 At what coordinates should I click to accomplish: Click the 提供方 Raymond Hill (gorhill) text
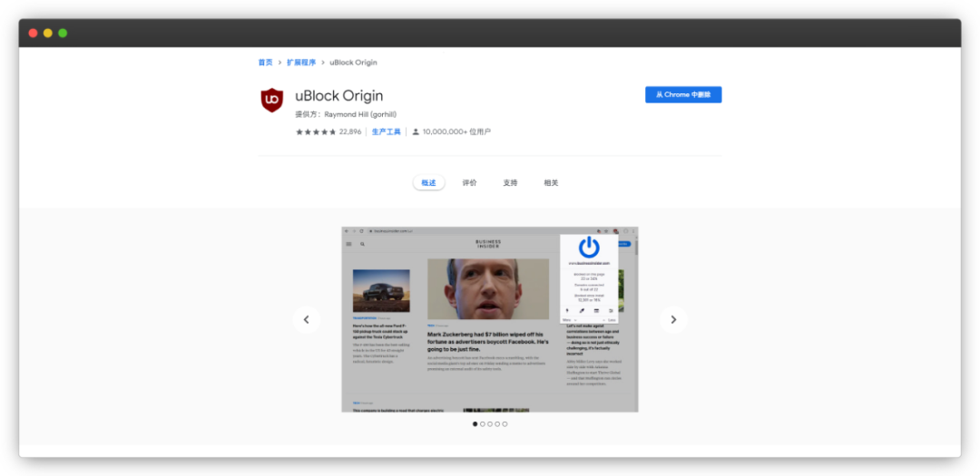pos(346,114)
